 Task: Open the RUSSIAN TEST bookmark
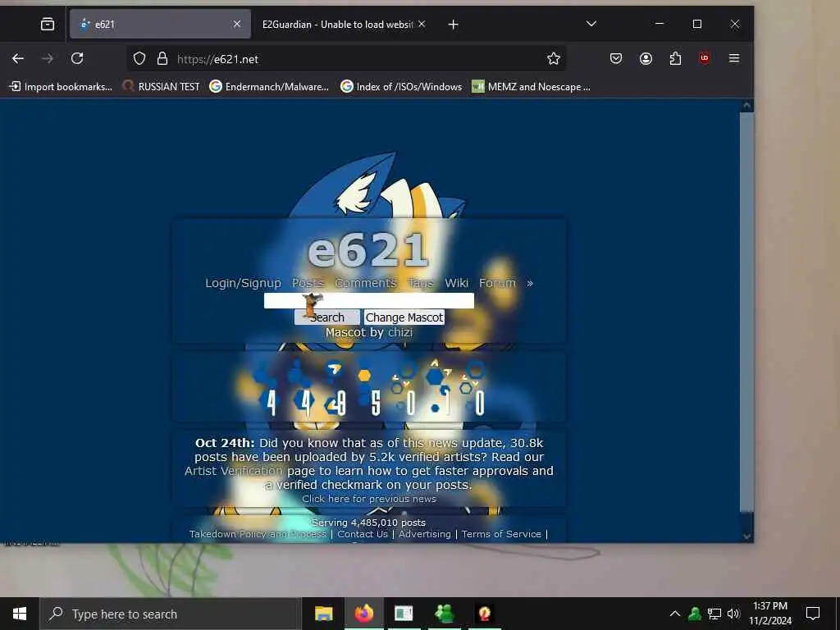161,87
